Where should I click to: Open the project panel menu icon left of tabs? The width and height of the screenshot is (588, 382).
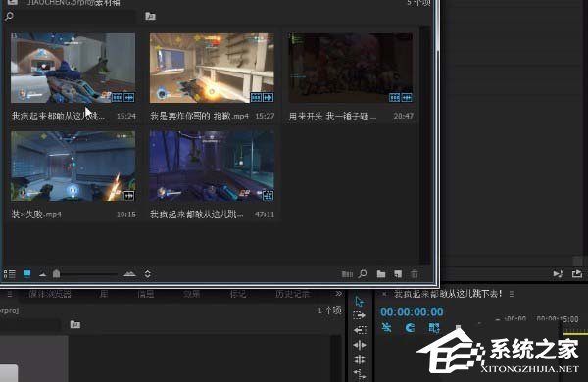10,294
